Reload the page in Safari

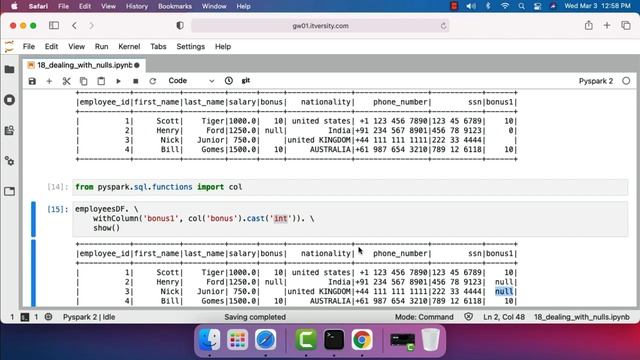click(x=443, y=26)
